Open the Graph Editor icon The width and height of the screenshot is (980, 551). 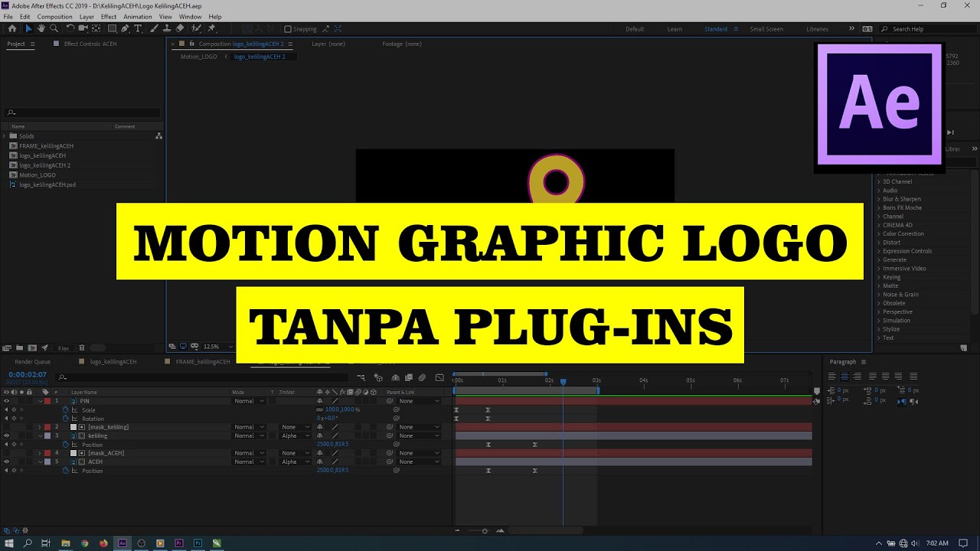point(439,377)
